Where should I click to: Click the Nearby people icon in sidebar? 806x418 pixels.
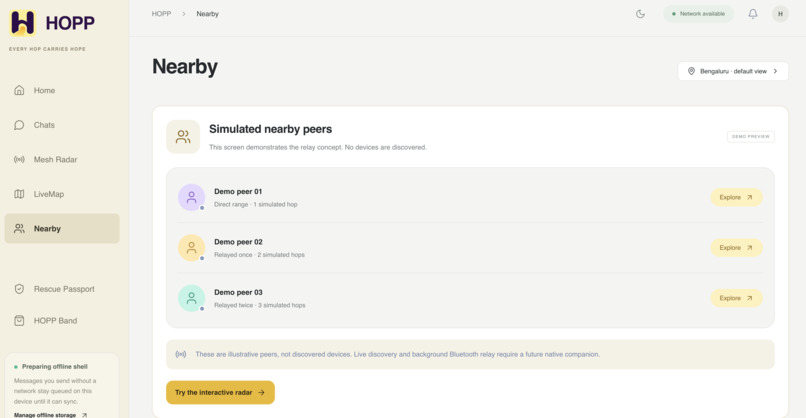(x=19, y=228)
